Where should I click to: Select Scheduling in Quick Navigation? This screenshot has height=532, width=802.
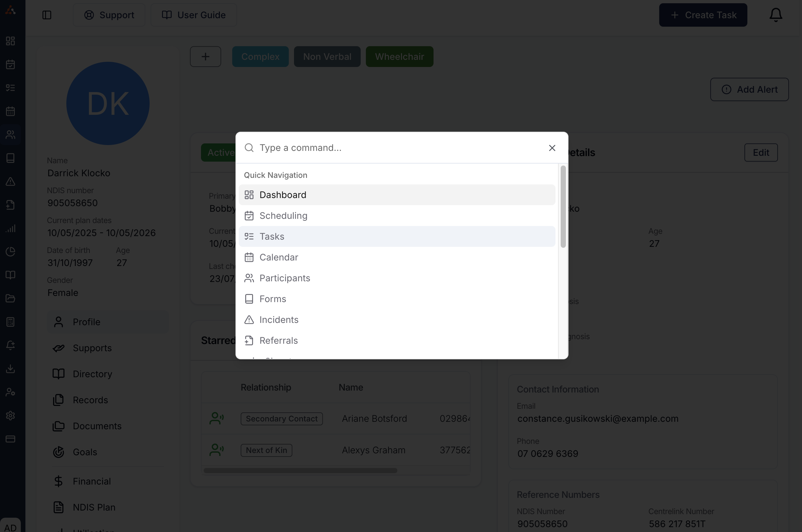point(397,216)
